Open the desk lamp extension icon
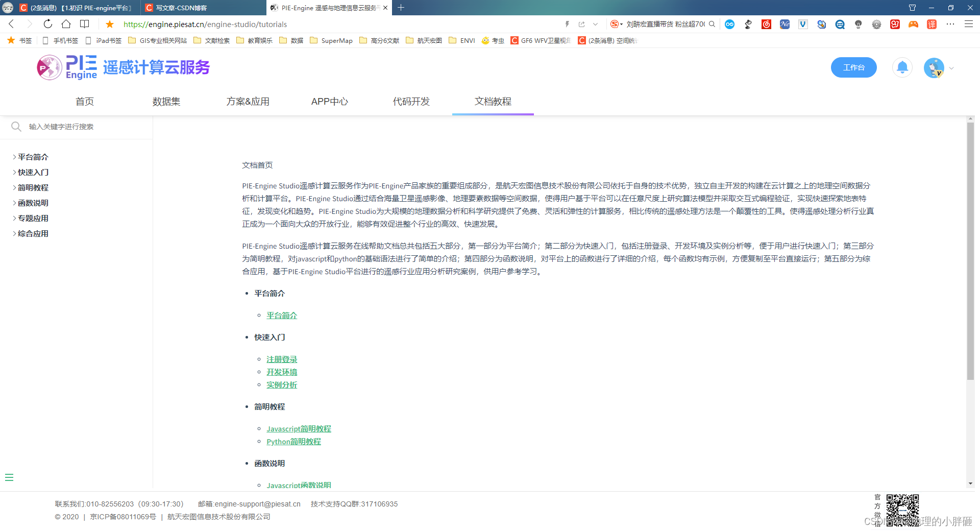 click(x=748, y=24)
